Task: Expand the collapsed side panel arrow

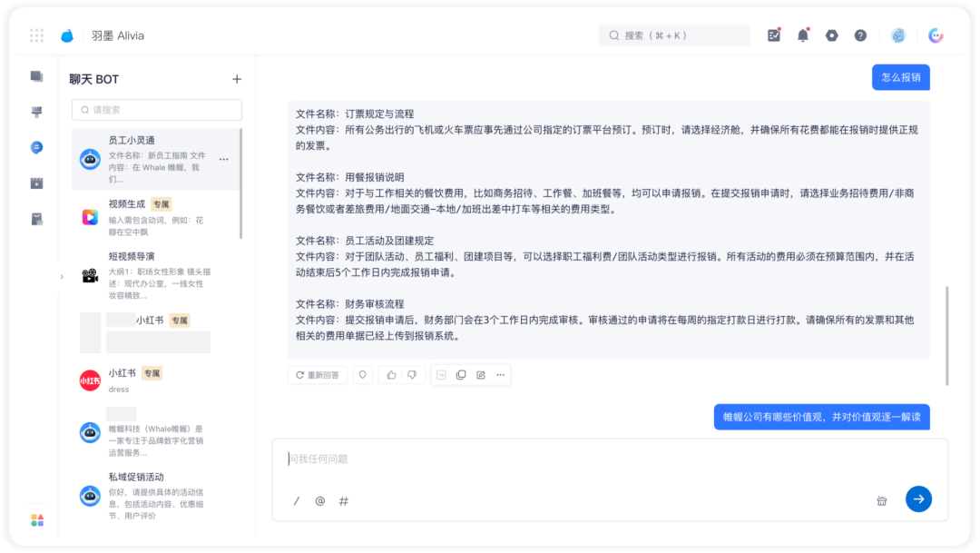Action: (x=62, y=276)
